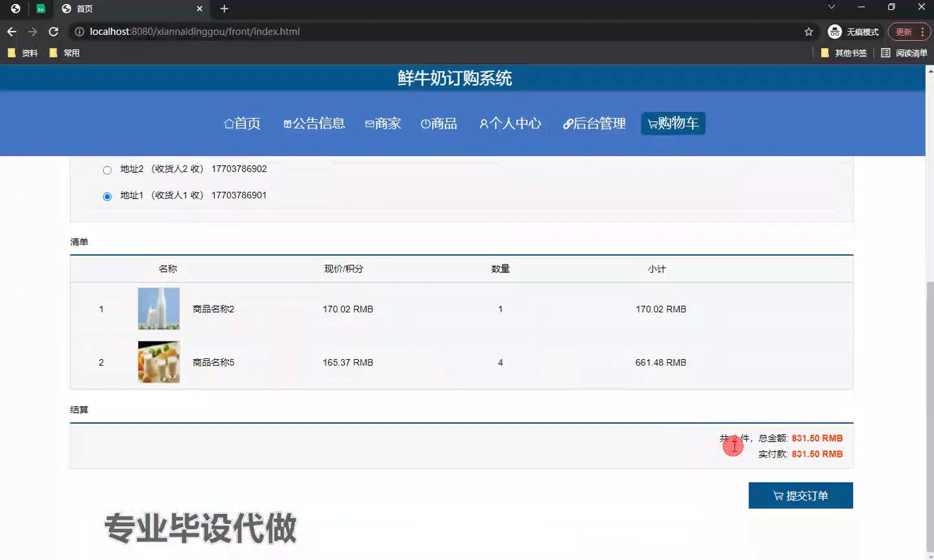Expand the 常用 bookmarks folder
The width and height of the screenshot is (934, 560).
pyautogui.click(x=64, y=53)
